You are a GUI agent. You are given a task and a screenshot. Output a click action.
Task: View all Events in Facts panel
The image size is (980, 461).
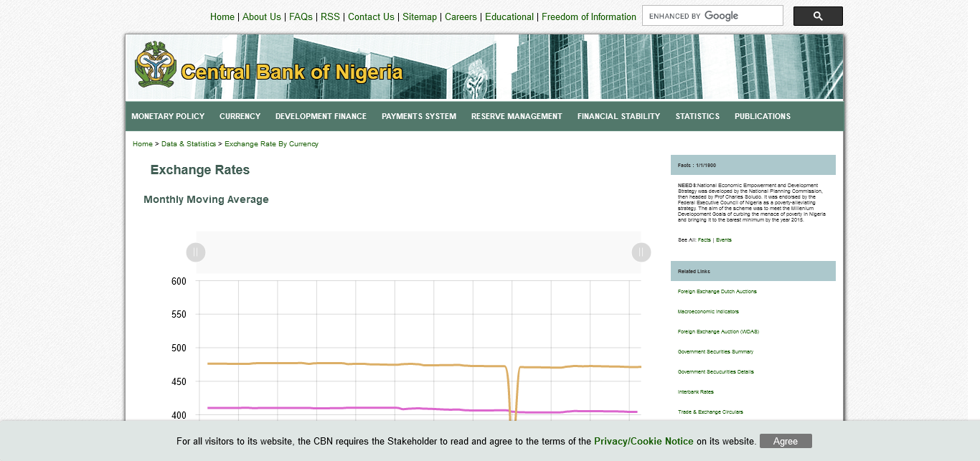(x=723, y=240)
